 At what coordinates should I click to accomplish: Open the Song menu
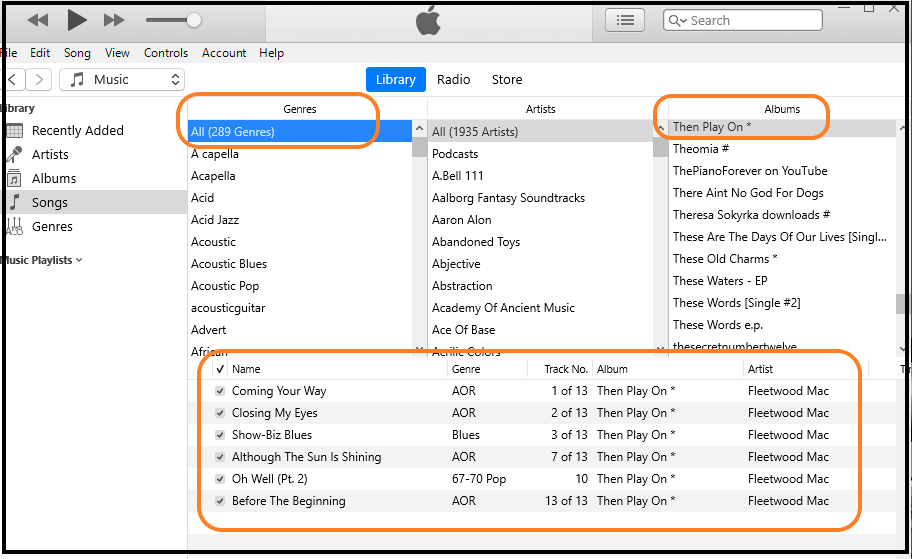tap(77, 53)
